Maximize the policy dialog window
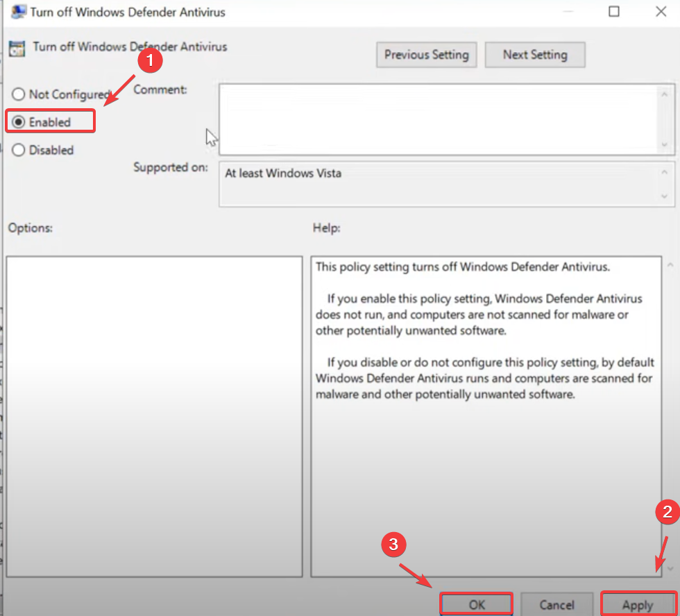680x616 pixels. pyautogui.click(x=614, y=12)
